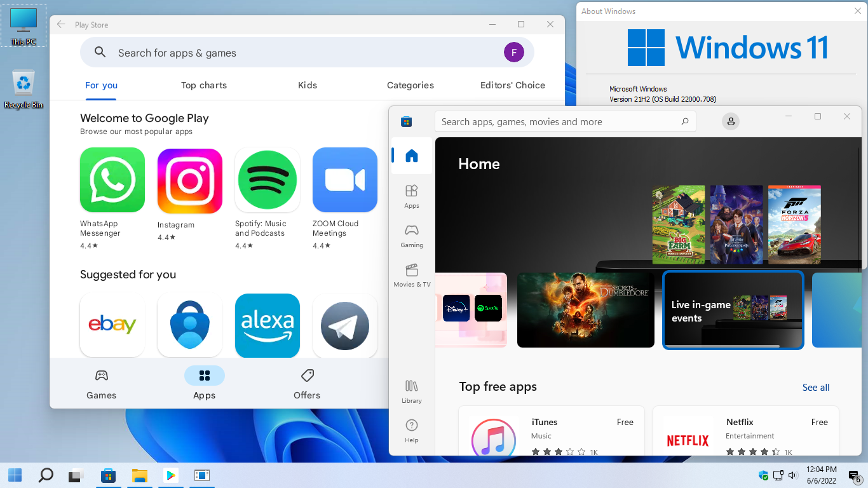Open Apps section in Microsoft Store sidebar
Screen dimensions: 868x488
[412, 196]
